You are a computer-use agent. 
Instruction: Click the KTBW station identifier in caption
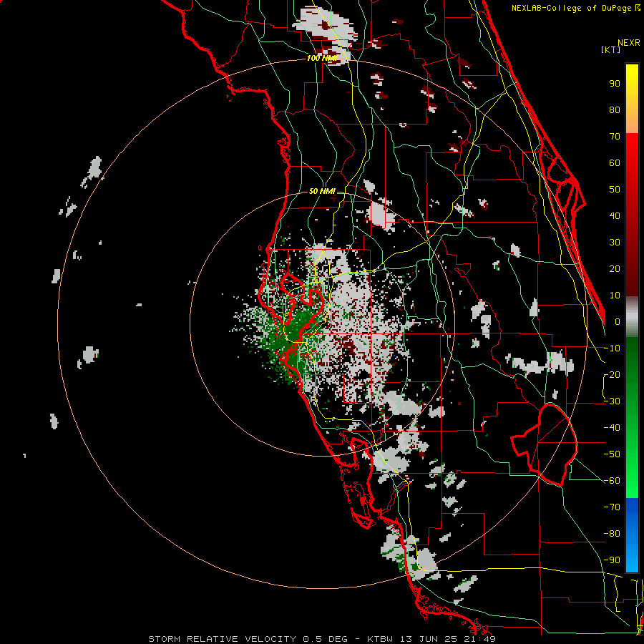(381, 639)
